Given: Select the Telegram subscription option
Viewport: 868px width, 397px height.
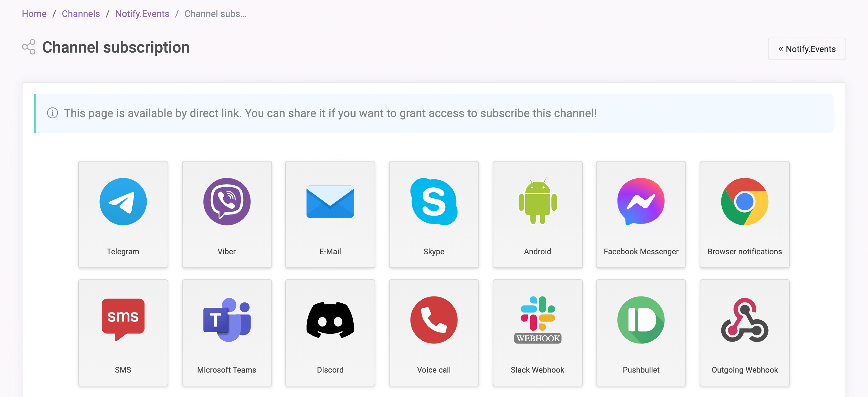Looking at the screenshot, I should (123, 214).
